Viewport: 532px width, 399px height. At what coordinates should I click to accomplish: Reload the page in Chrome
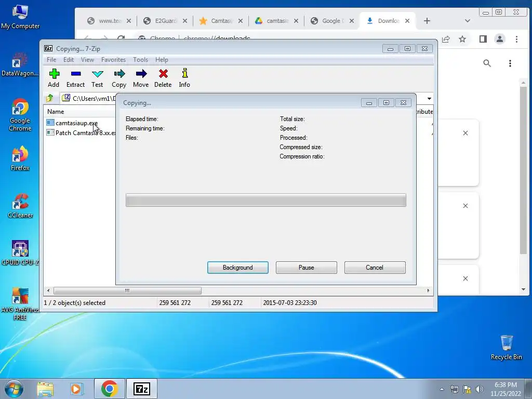[121, 38]
